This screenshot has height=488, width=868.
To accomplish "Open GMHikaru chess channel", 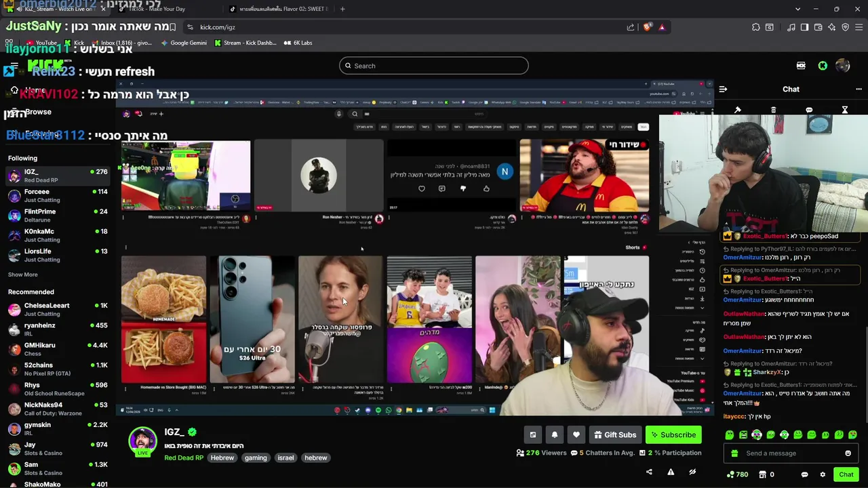I will [57, 349].
